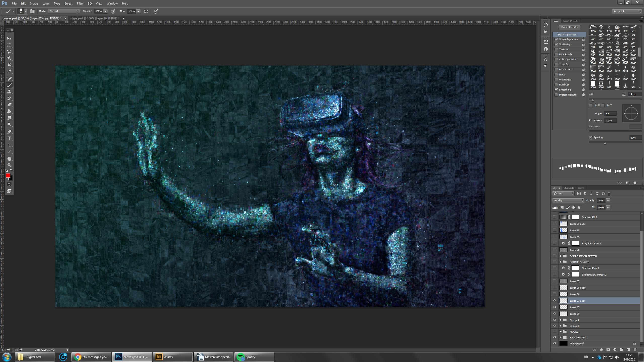Open the brush panel toggle in options bar
644x362 pixels.
coord(32,11)
